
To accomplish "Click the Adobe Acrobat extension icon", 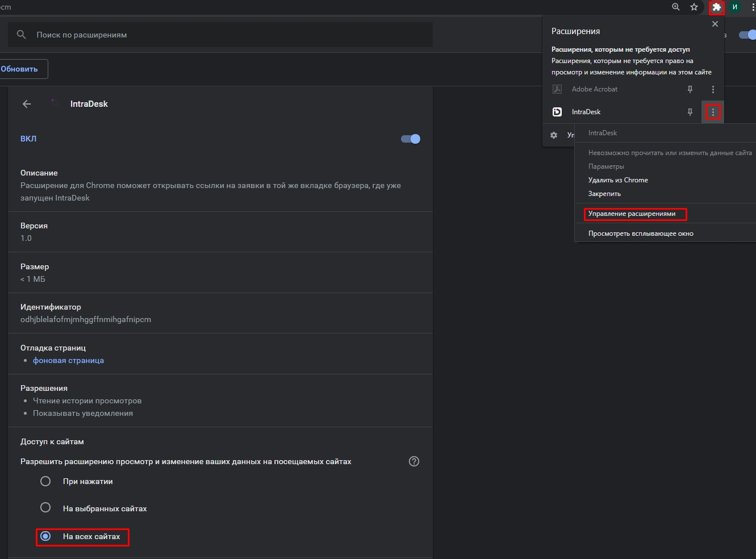I will (x=557, y=89).
